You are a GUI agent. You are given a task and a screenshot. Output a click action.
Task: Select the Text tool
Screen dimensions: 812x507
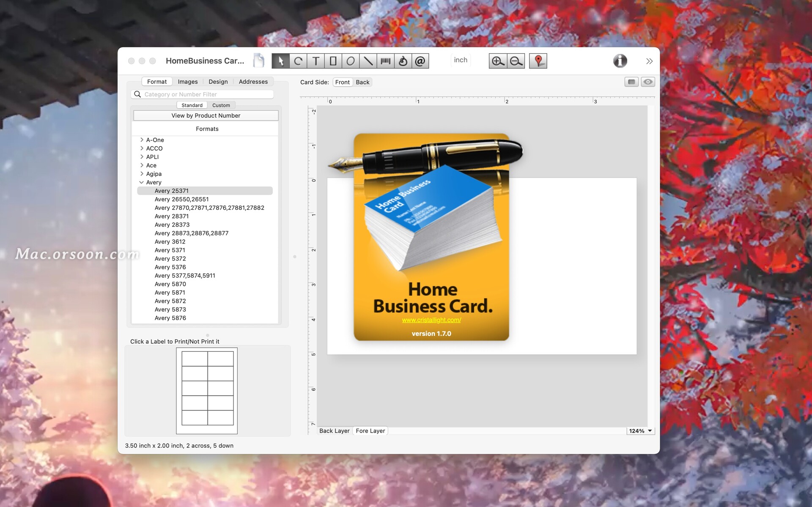pos(315,61)
